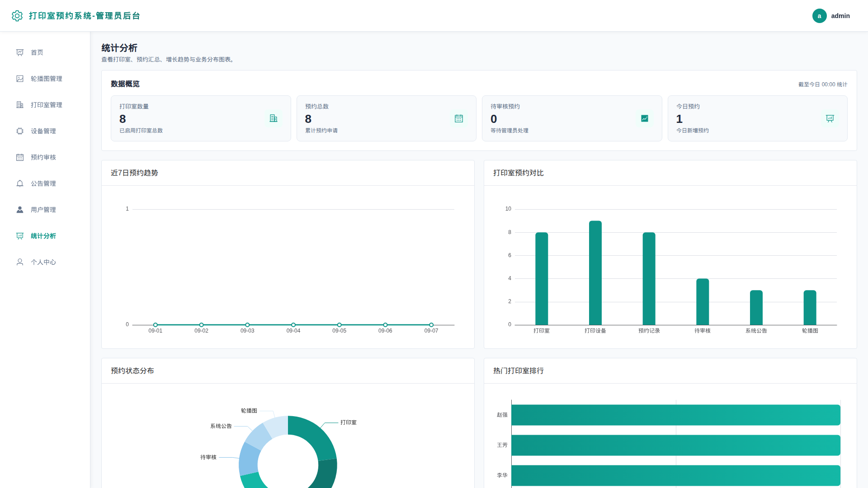Click the 热门打印室排行 panel title

pos(519,371)
